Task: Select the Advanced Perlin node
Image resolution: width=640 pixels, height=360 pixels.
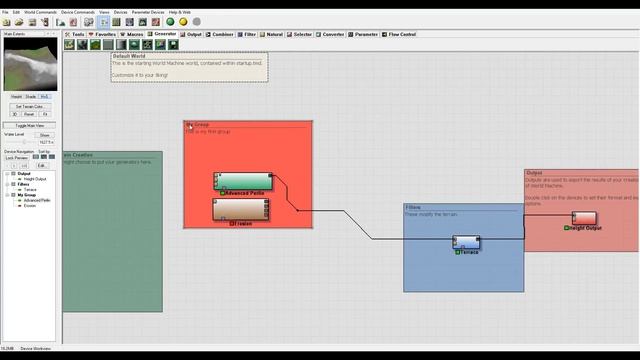Action: pyautogui.click(x=243, y=181)
